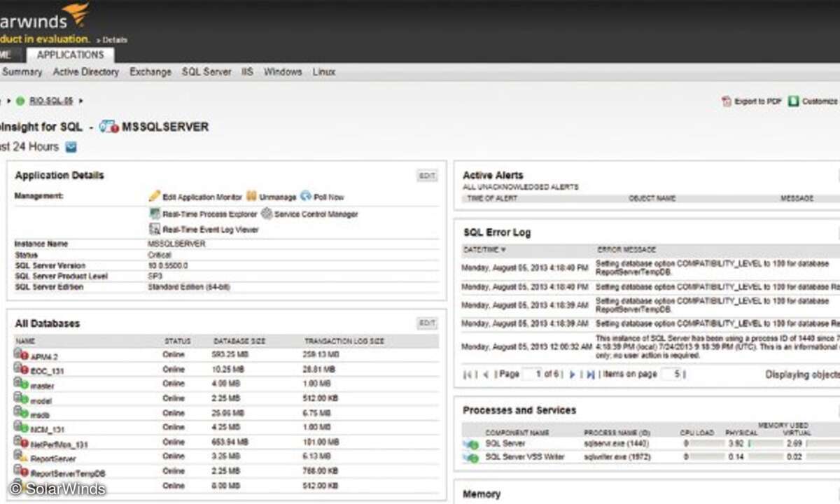840x504 pixels.
Task: Select the Applications tab
Action: [x=71, y=55]
